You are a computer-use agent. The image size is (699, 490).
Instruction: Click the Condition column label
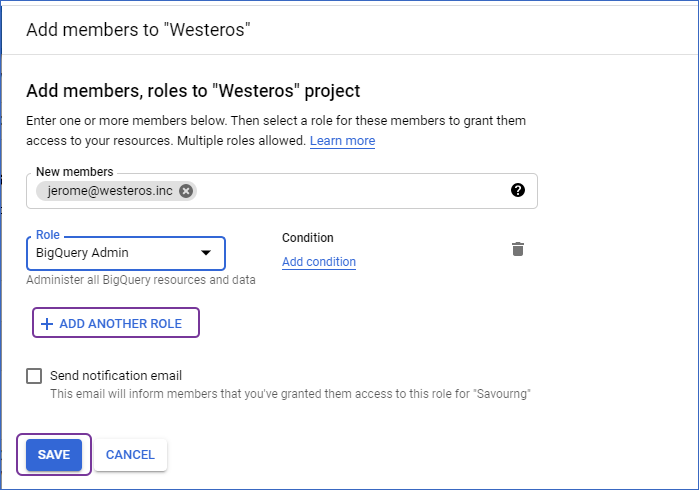click(308, 238)
